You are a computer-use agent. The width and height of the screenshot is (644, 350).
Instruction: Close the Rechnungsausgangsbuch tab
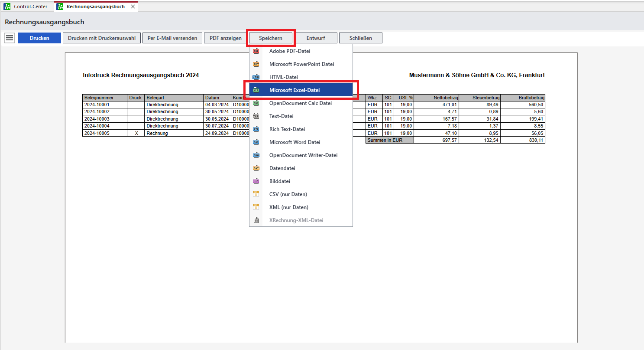133,7
